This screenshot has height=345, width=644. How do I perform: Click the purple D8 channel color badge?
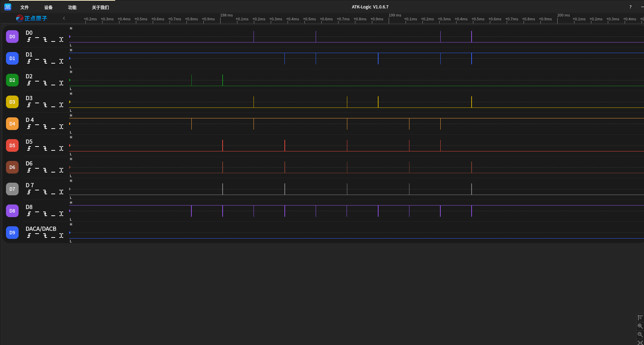tap(12, 211)
